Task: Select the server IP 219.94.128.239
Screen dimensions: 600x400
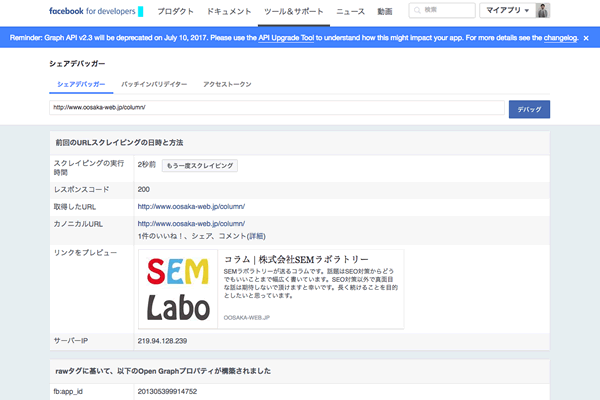Action: [x=162, y=341]
